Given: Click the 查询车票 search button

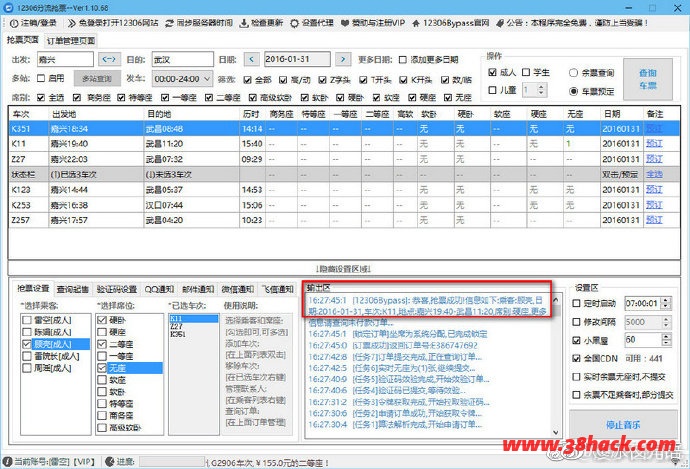Looking at the screenshot, I should click(x=647, y=79).
